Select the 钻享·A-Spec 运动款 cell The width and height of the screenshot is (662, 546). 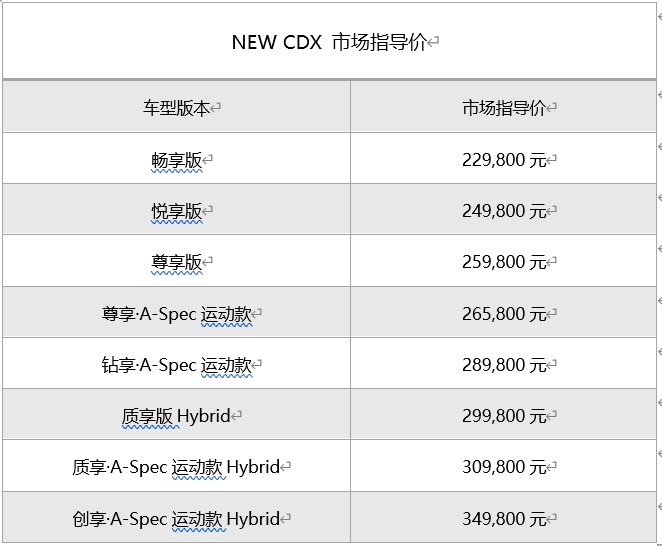[176, 364]
